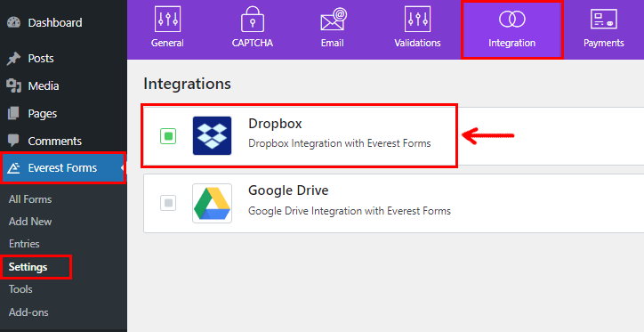The width and height of the screenshot is (644, 332).
Task: Click the Email envelope icon
Action: [334, 20]
